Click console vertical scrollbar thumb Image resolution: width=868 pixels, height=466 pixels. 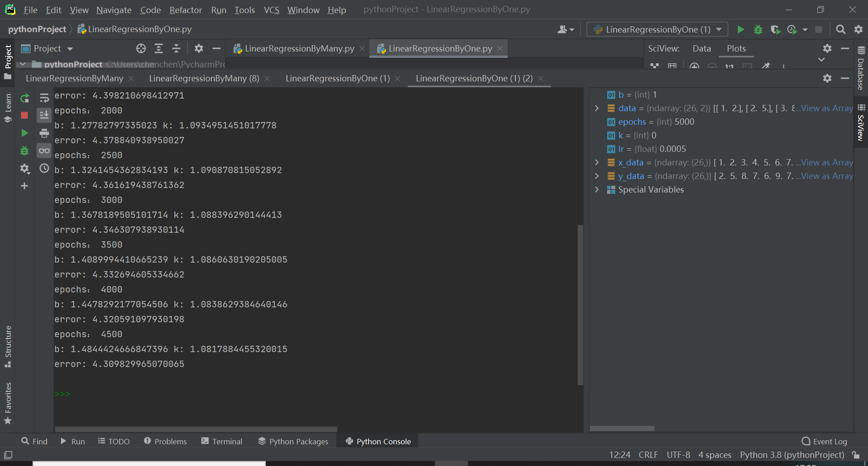580,305
